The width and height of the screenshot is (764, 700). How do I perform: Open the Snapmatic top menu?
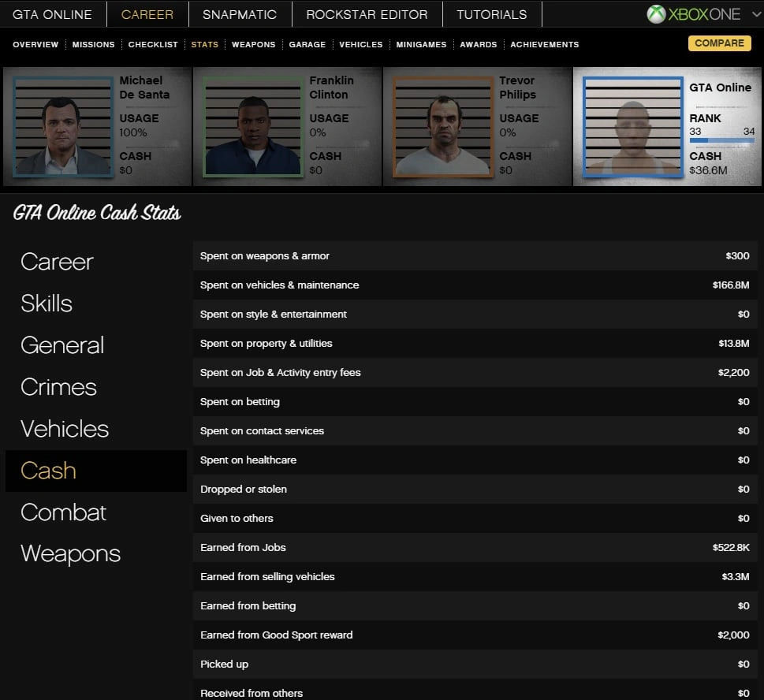click(x=240, y=15)
